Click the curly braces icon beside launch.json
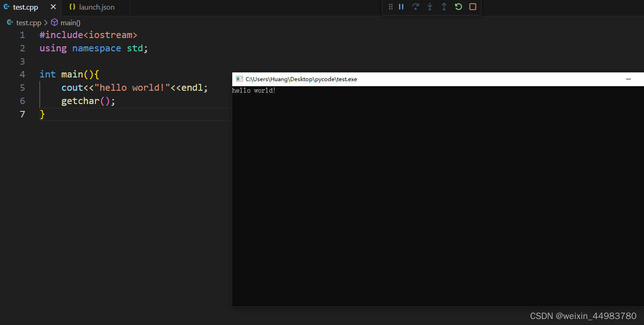Viewport: 644px width, 325px height. [x=73, y=7]
